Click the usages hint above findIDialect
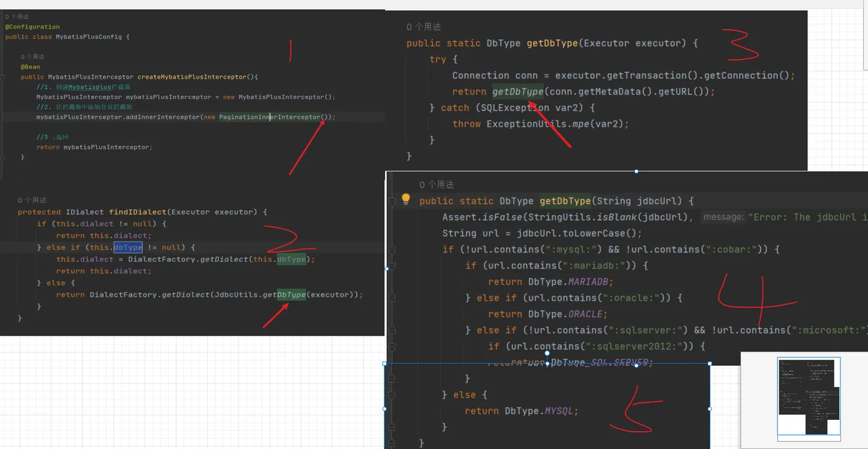This screenshot has height=449, width=868. tap(32, 200)
